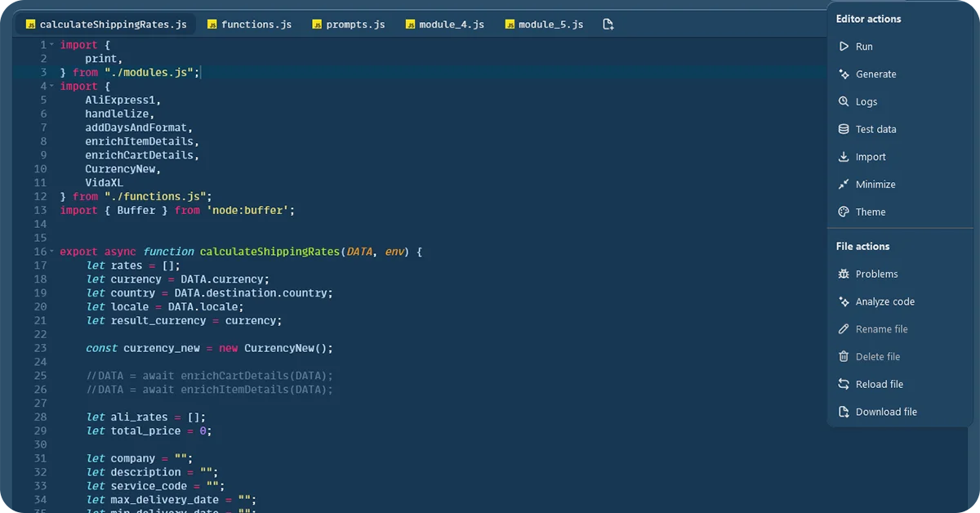Switch to the functions.js tab
Viewport: 980px width, 513px height.
(249, 25)
